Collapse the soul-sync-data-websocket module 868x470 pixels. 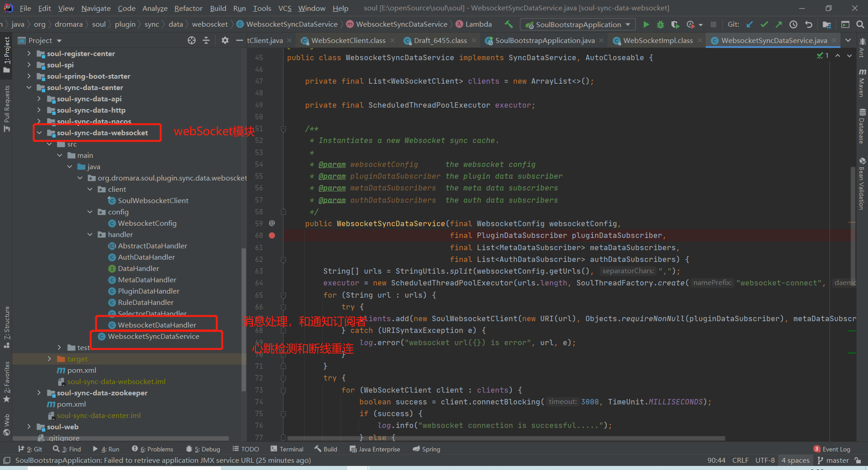pos(39,133)
